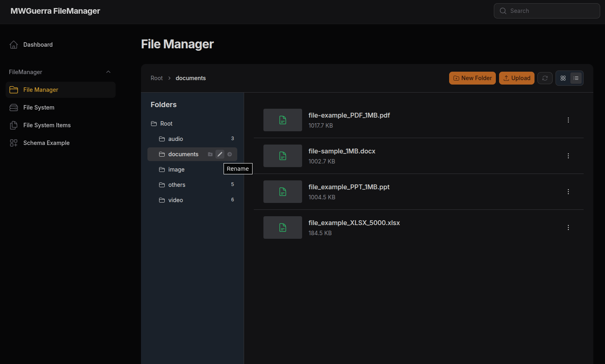Open options menu for file-example_PDF_1MB.pdf

click(x=568, y=120)
